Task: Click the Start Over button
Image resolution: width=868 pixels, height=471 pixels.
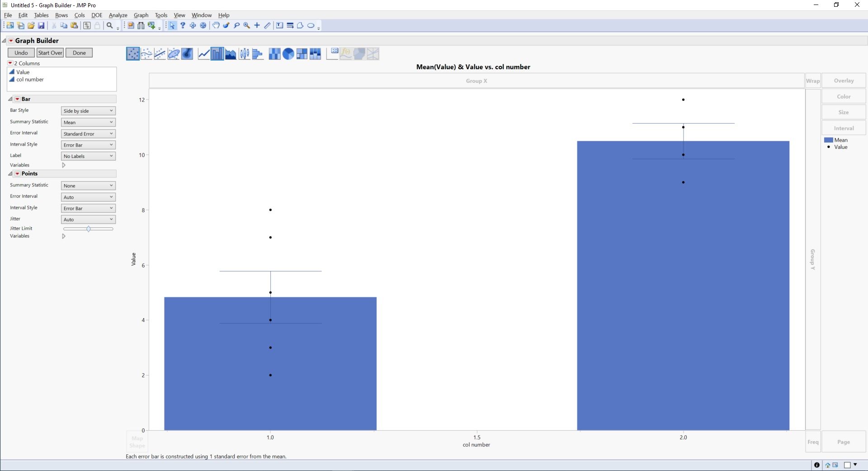Action: (50, 52)
